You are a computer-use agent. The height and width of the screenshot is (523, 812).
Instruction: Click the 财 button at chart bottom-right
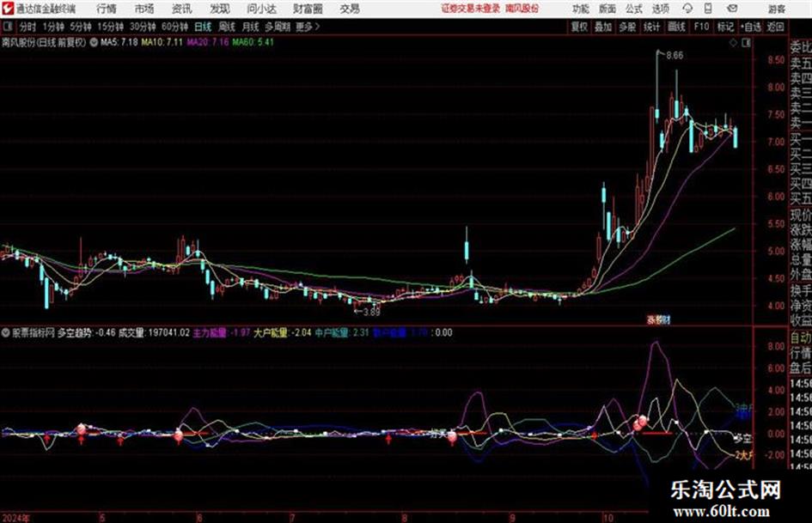pyautogui.click(x=666, y=320)
